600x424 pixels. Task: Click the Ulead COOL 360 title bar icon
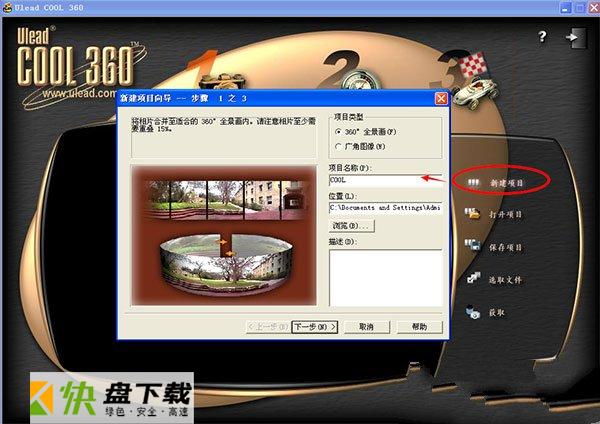pyautogui.click(x=7, y=7)
